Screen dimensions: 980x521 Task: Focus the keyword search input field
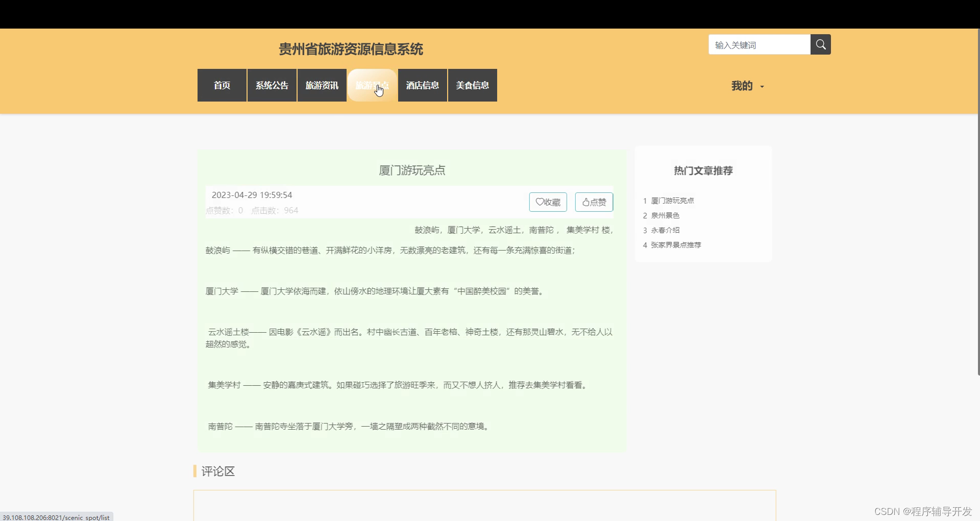(x=759, y=44)
